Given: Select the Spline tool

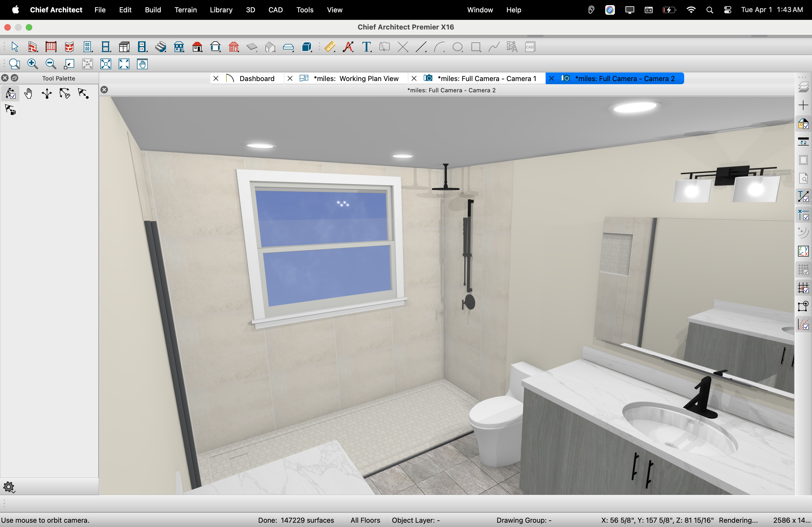Looking at the screenshot, I should click(x=494, y=47).
